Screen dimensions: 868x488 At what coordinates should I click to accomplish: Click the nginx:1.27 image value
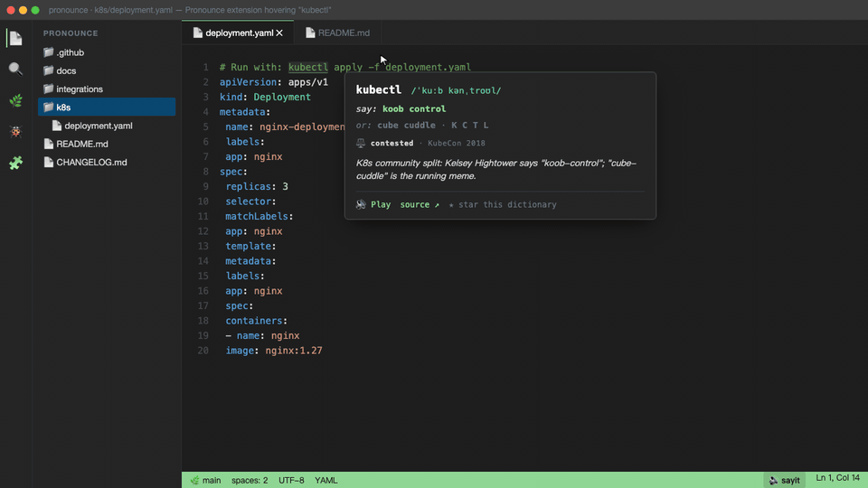click(x=293, y=351)
